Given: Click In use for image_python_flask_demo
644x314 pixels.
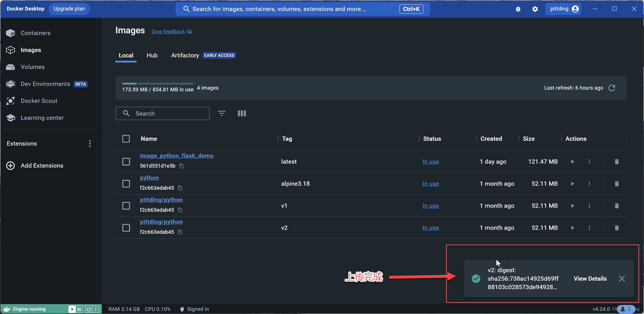Looking at the screenshot, I should pyautogui.click(x=431, y=162).
